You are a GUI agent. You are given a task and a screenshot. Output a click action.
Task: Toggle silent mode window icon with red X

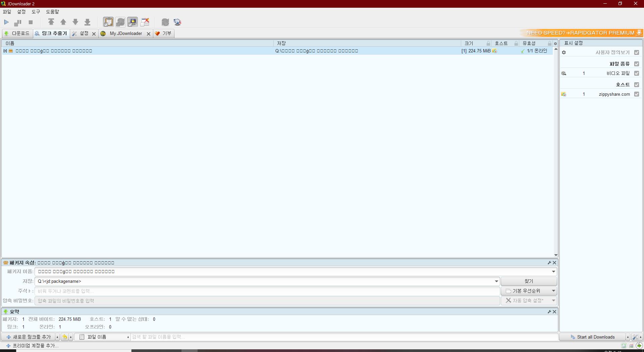pos(145,22)
